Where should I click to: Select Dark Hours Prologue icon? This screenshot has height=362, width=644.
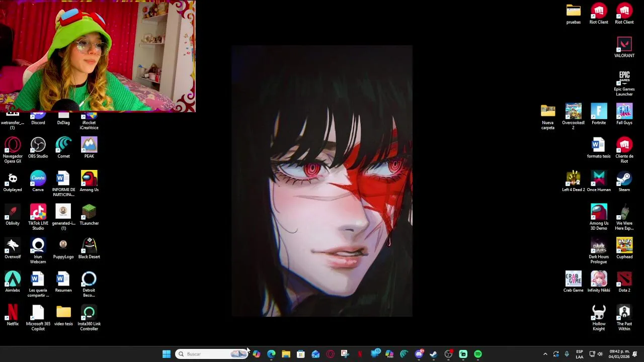click(x=599, y=251)
